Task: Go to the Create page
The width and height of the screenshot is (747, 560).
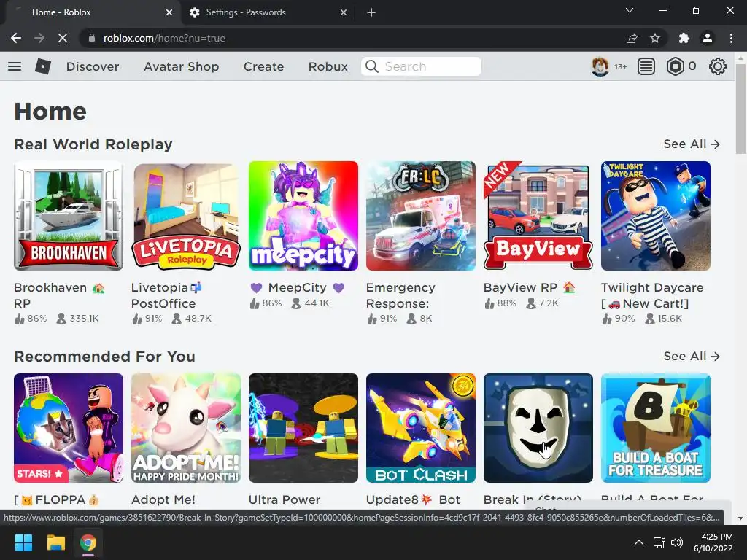Action: coord(263,66)
